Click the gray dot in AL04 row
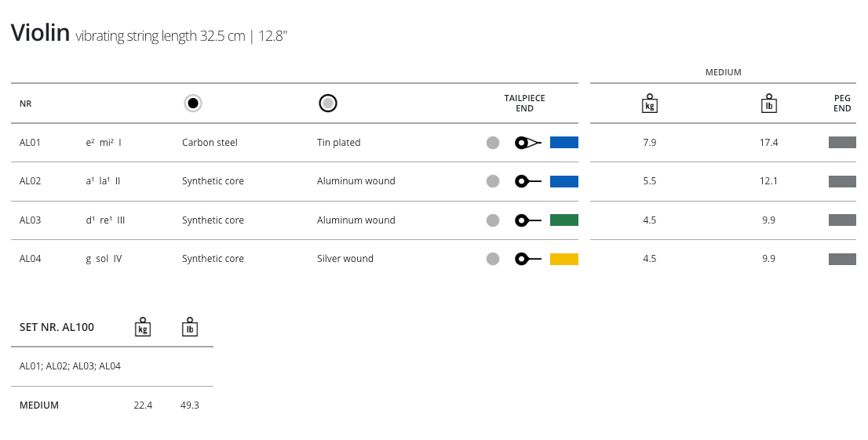The height and width of the screenshot is (440, 868). [493, 259]
